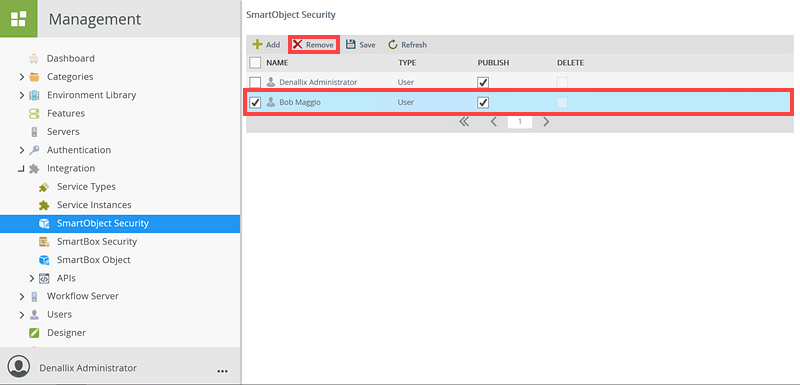This screenshot has width=800, height=385.
Task: Toggle Delete for Denallix Administrator
Action: point(562,82)
